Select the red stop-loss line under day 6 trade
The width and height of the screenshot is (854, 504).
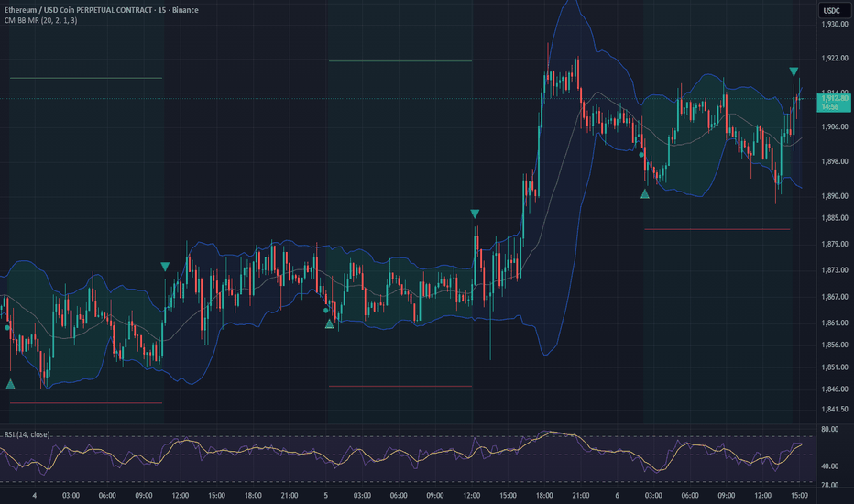point(717,229)
